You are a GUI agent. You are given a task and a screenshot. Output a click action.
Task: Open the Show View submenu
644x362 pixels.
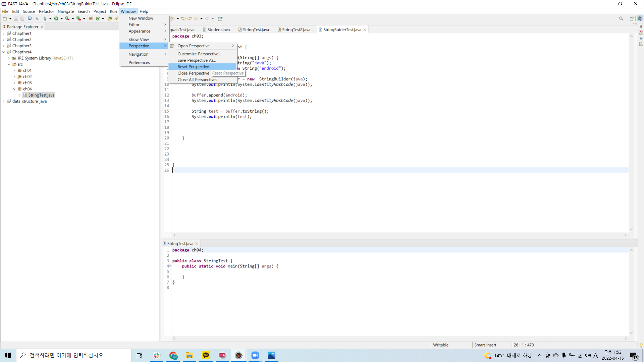coord(144,40)
